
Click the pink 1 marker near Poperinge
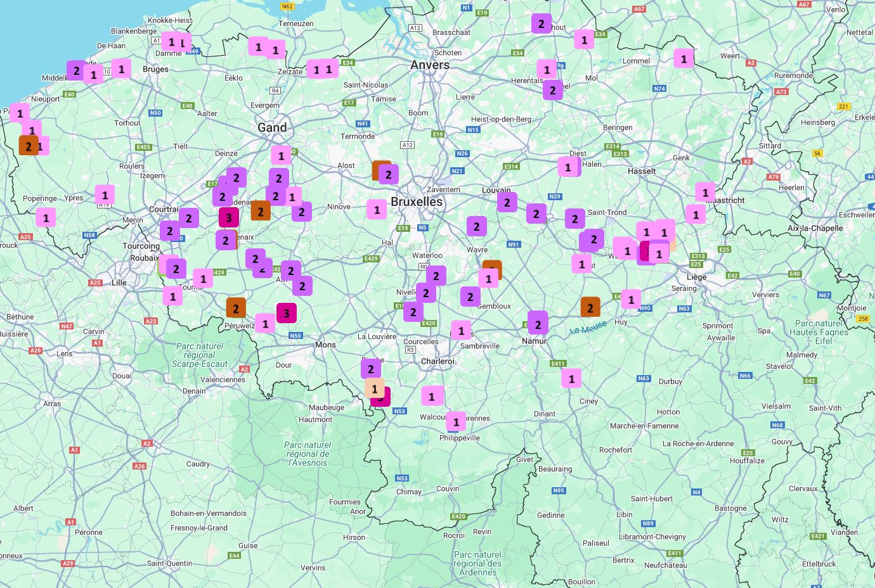(46, 218)
